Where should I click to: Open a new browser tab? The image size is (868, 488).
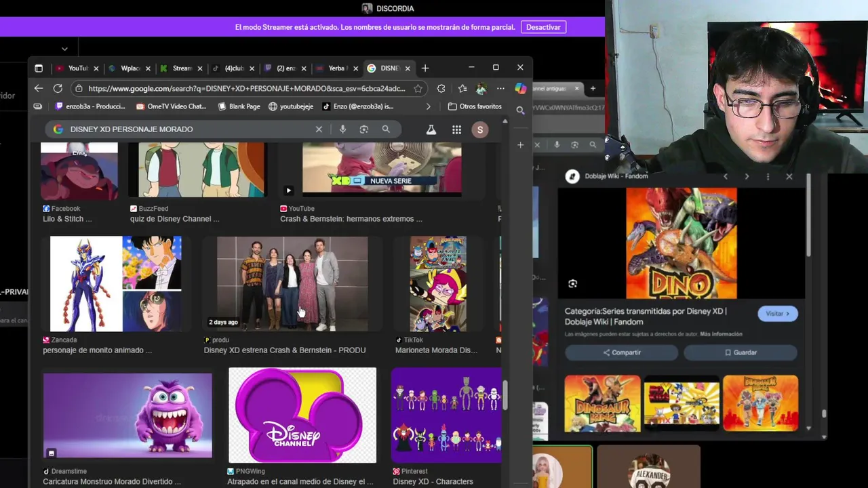click(425, 68)
